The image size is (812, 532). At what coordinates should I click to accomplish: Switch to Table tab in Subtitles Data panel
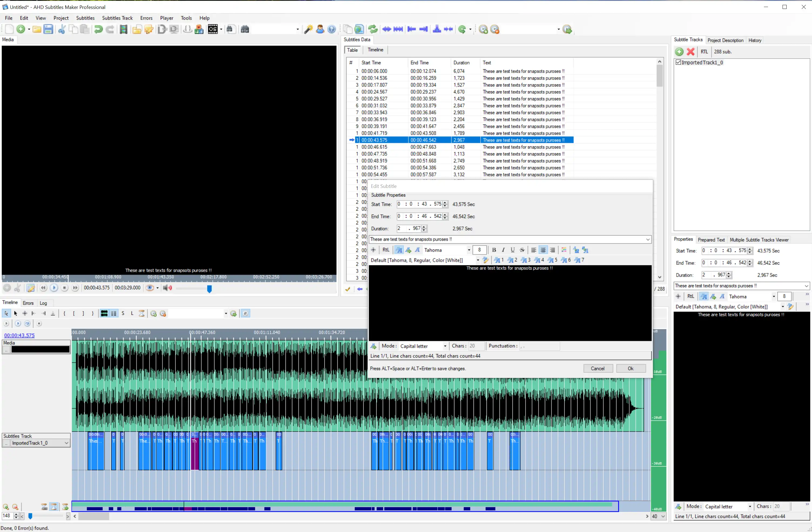click(353, 49)
